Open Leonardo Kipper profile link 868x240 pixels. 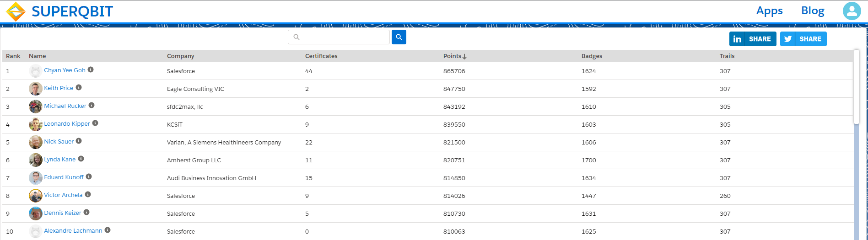(x=67, y=124)
